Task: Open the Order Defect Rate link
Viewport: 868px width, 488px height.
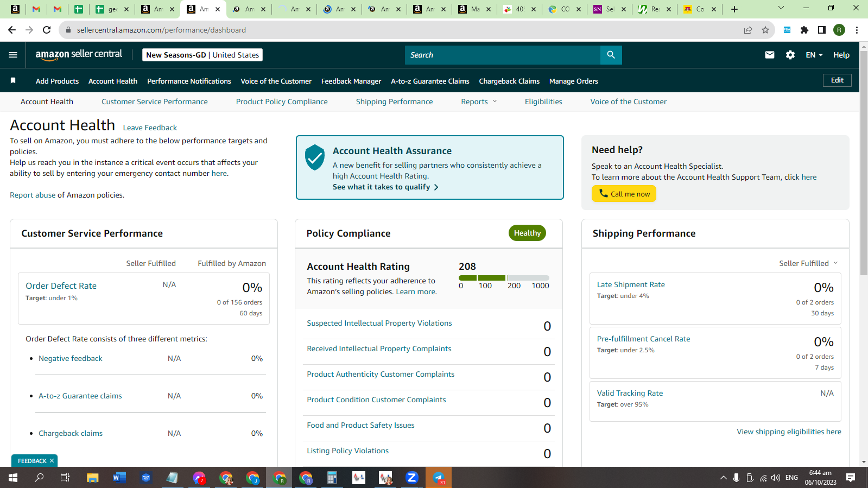Action: 61,286
